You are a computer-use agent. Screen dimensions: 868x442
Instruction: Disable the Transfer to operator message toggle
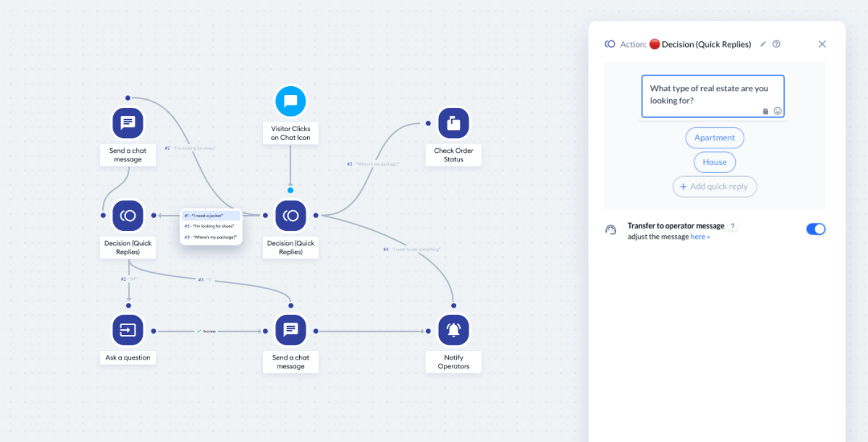816,229
